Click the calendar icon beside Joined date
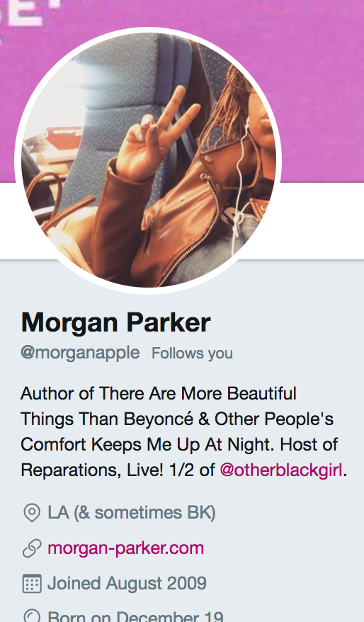 coord(32,583)
